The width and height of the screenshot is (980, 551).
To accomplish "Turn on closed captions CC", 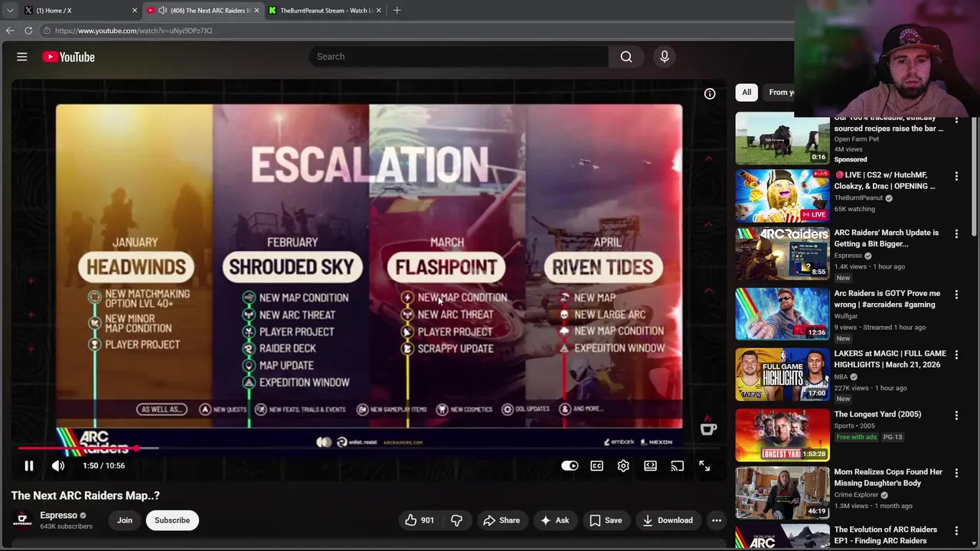I will click(596, 465).
